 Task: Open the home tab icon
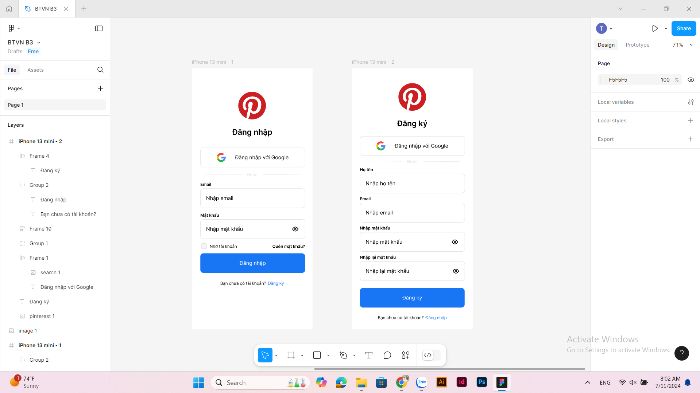click(x=9, y=8)
